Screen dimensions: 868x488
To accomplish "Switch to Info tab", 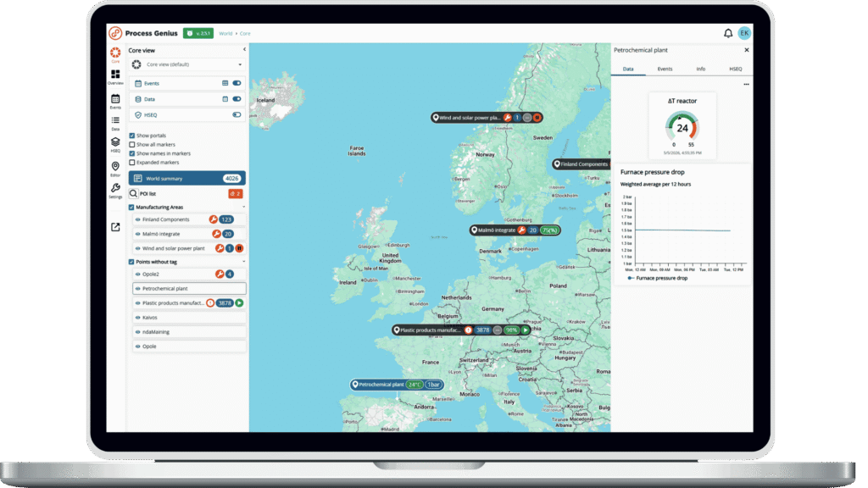I will (700, 69).
